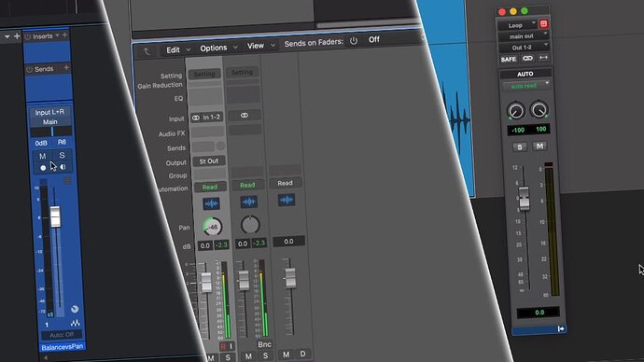The width and height of the screenshot is (644, 362).
Task: Toggle mute M on the BalancevsPan channel
Action: pyautogui.click(x=42, y=157)
